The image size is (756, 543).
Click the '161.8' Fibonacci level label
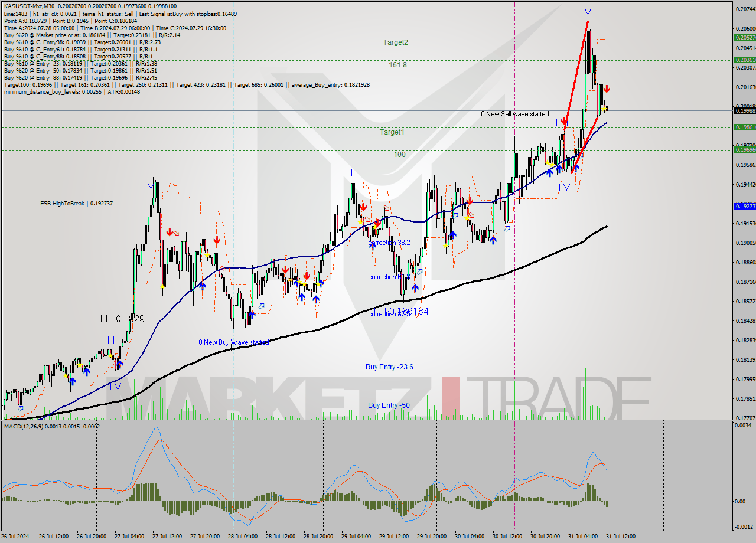tap(397, 65)
